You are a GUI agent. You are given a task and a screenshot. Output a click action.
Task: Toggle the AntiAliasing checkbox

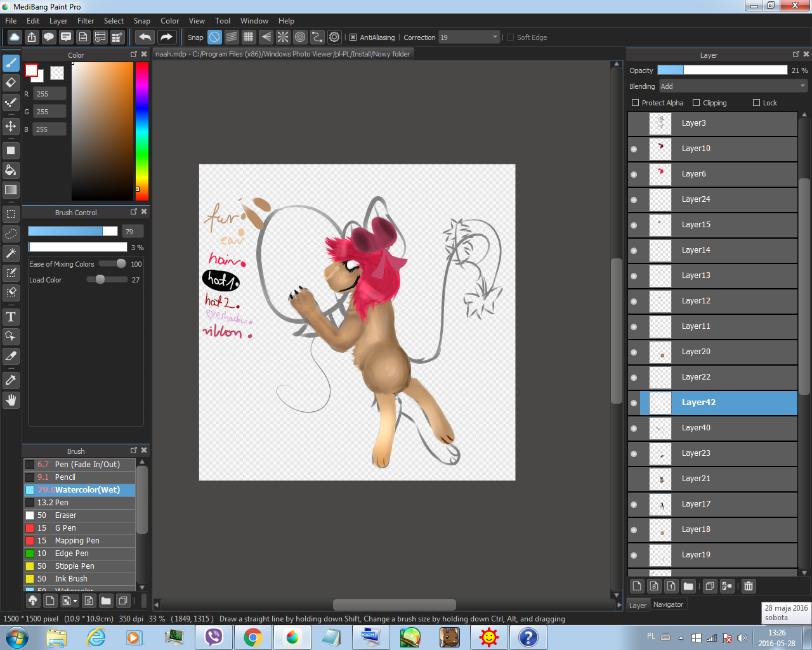pyautogui.click(x=353, y=37)
